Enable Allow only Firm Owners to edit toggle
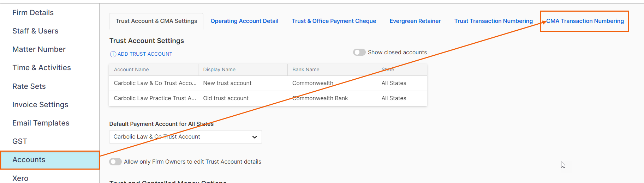 coord(115,161)
